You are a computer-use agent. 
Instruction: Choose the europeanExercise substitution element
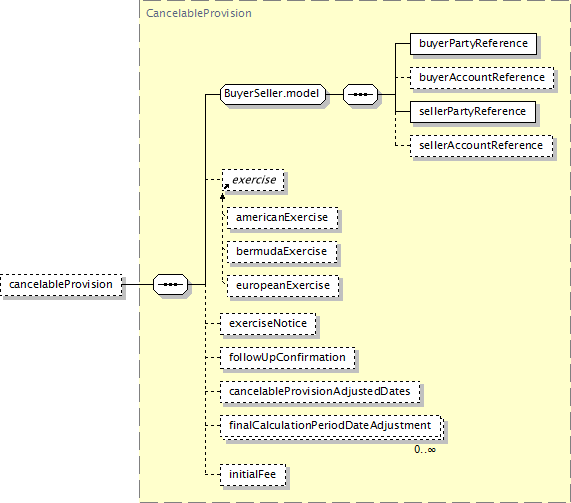pyautogui.click(x=283, y=286)
